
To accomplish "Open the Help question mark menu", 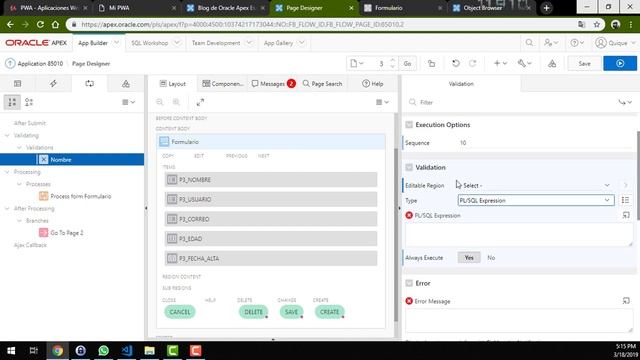I will point(577,43).
